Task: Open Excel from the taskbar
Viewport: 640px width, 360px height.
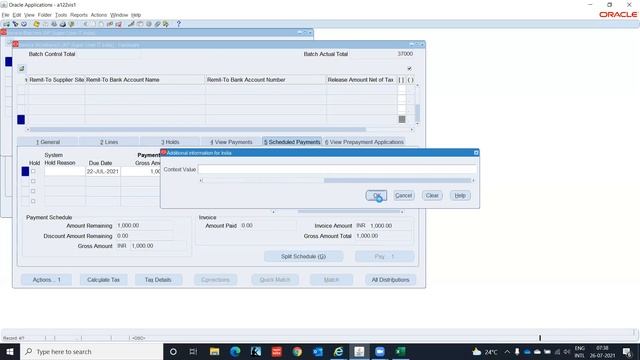Action: click(x=401, y=351)
